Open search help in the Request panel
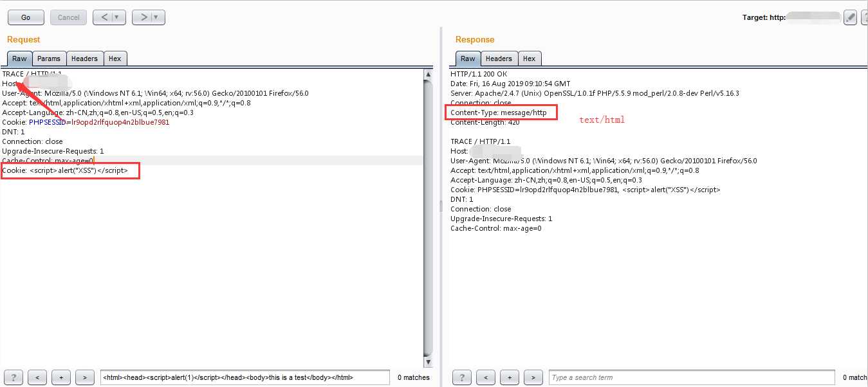Screen dimensions: 868x387 [14, 377]
